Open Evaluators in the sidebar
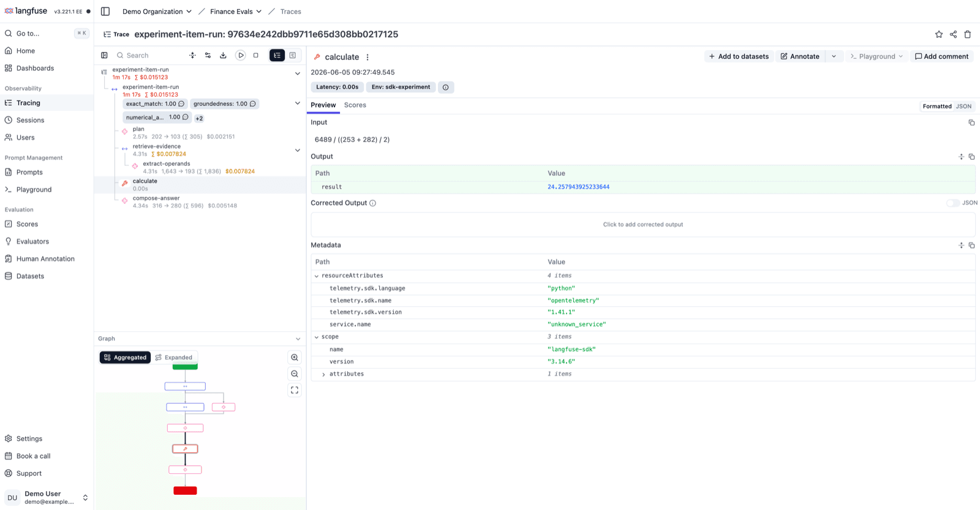Viewport: 980px width, 510px height. click(x=47, y=241)
